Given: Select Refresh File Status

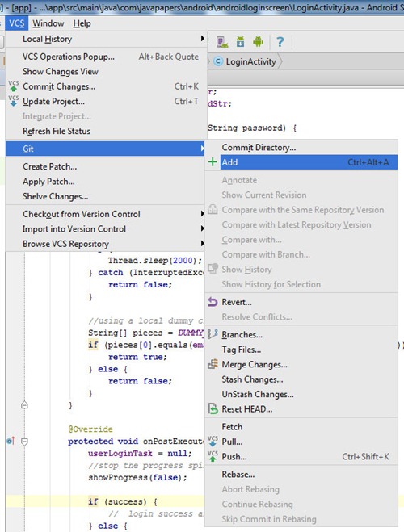Looking at the screenshot, I should pyautogui.click(x=107, y=132).
